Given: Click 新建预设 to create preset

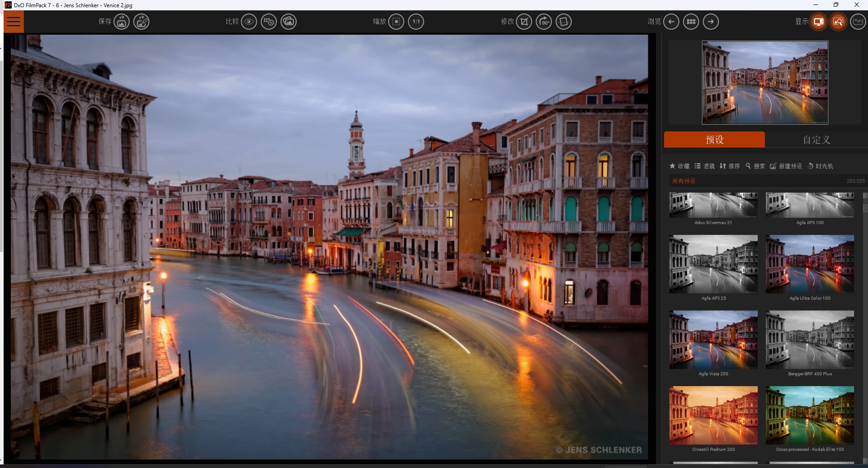Looking at the screenshot, I should tap(786, 166).
